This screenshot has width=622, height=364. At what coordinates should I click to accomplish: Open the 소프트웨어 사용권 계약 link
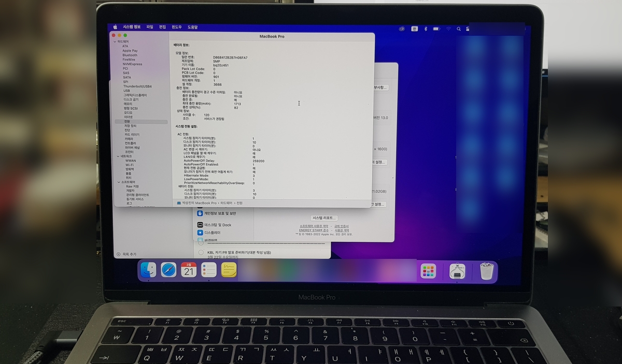tap(314, 226)
